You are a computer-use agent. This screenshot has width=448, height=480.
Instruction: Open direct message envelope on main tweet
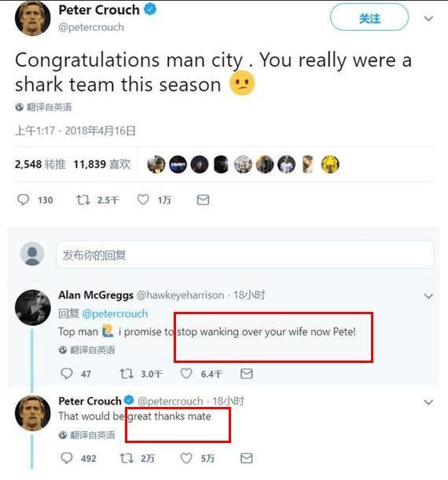[x=203, y=200]
